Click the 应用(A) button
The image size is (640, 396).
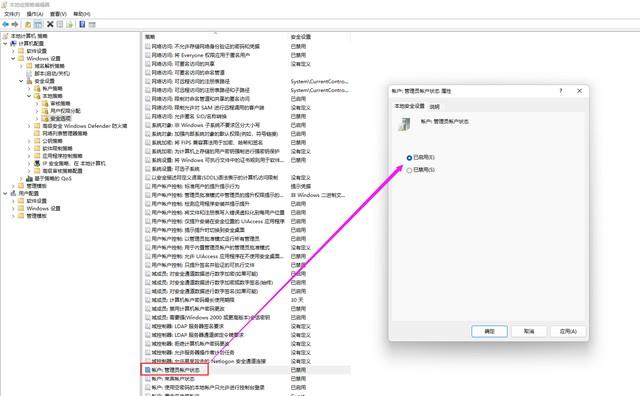pyautogui.click(x=568, y=331)
